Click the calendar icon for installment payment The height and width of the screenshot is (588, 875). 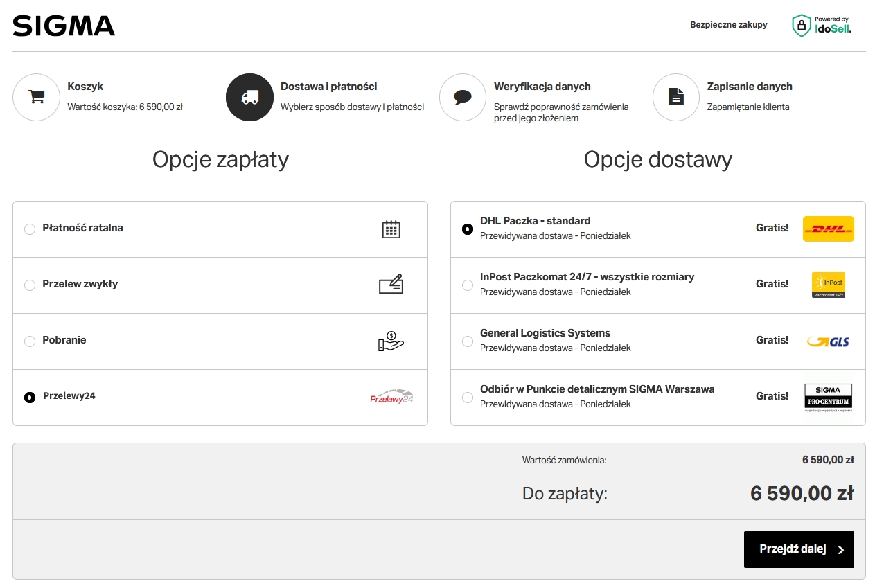[x=391, y=229]
